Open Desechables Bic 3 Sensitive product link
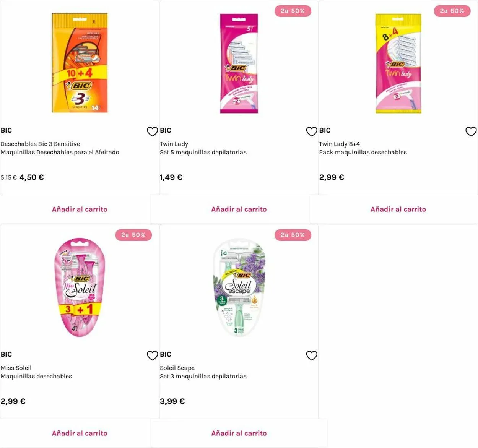 40,144
